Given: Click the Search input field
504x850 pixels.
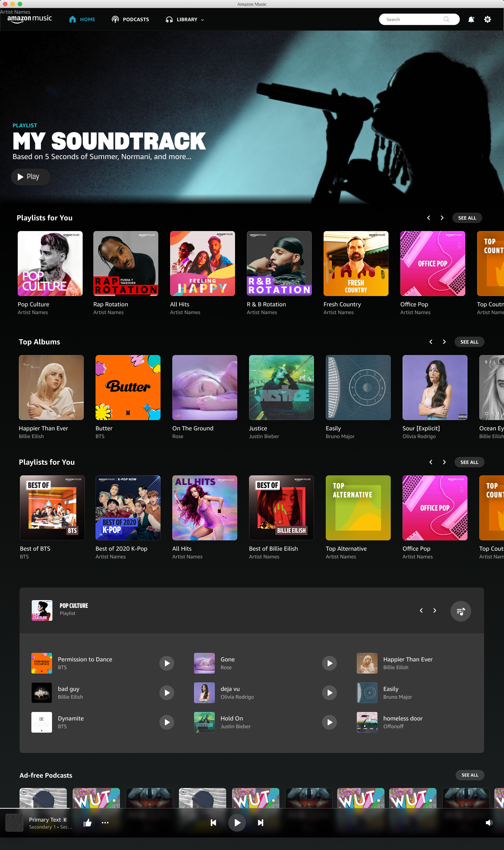Looking at the screenshot, I should [x=419, y=20].
